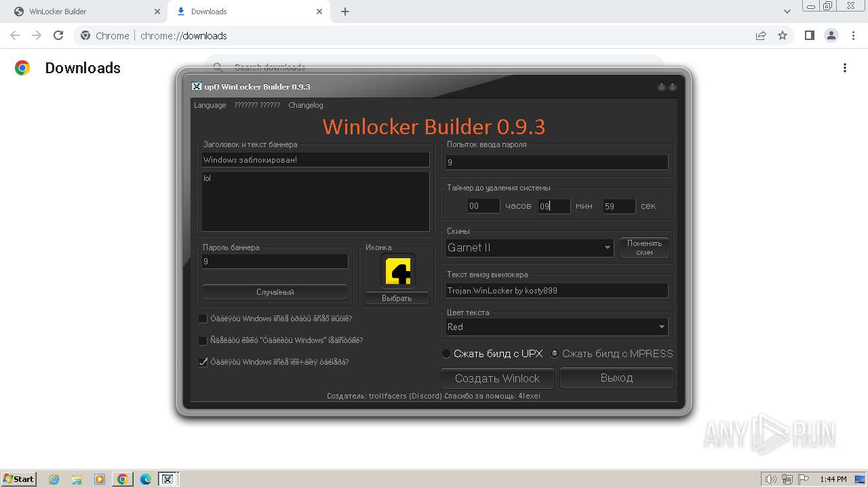Click the Создать Winlock button
Screen dimensions: 868x488
(497, 378)
